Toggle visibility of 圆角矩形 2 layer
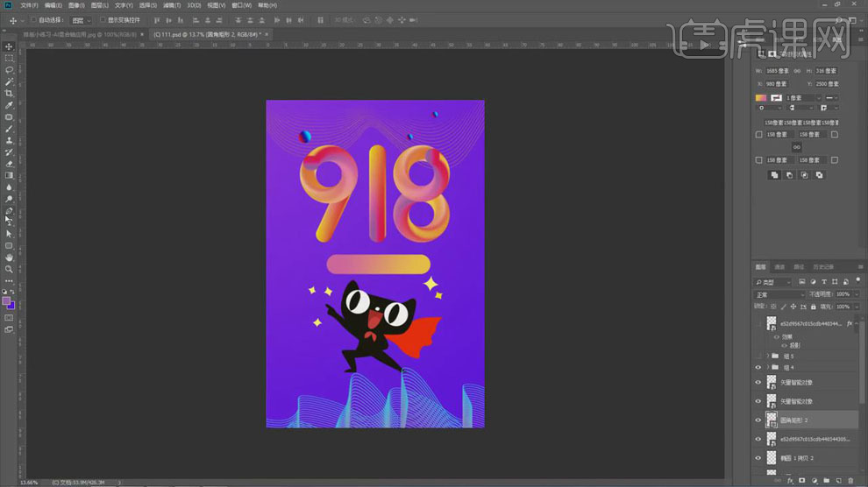 point(758,420)
